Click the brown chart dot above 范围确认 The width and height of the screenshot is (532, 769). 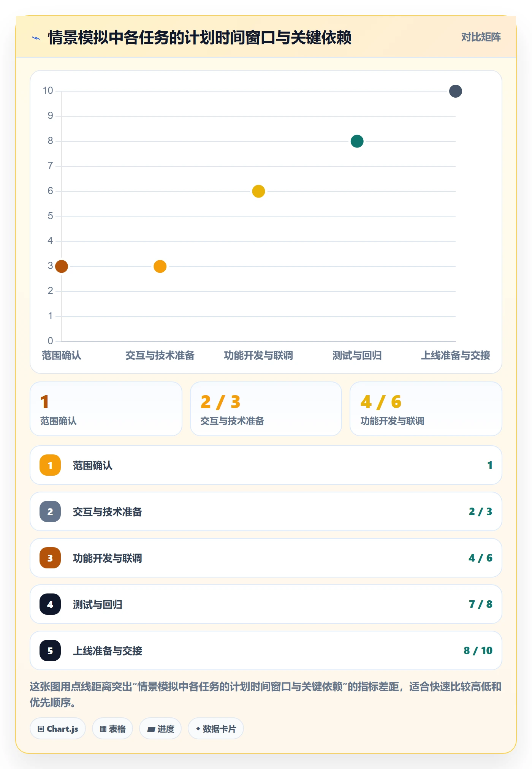click(x=62, y=266)
